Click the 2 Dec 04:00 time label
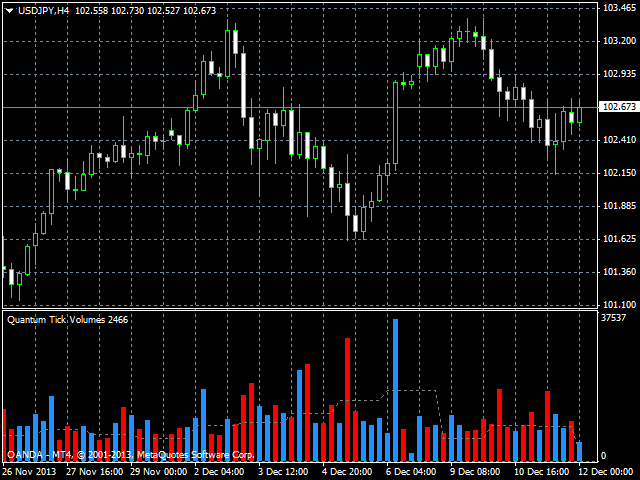 pyautogui.click(x=219, y=472)
